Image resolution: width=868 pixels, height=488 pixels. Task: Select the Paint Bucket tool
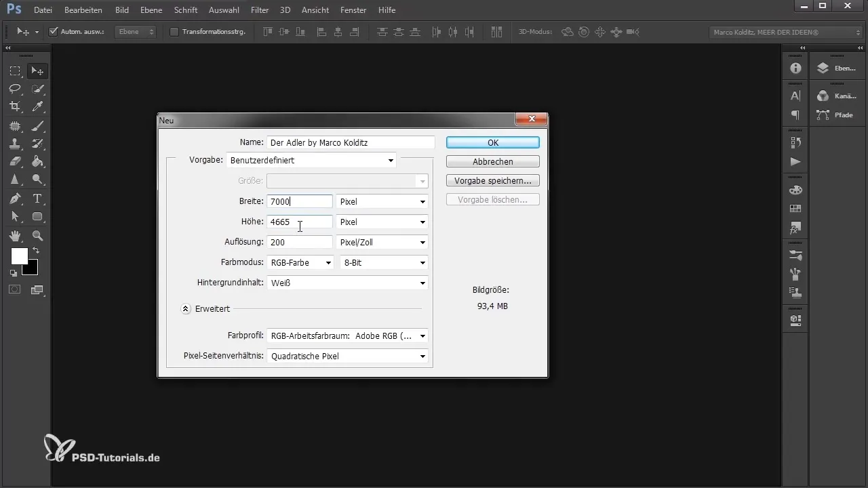coord(37,161)
